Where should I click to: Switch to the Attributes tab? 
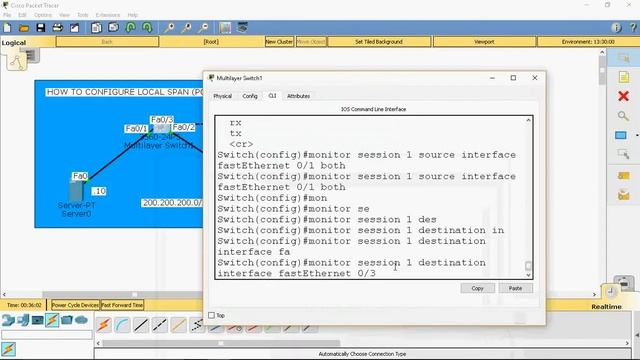click(298, 96)
